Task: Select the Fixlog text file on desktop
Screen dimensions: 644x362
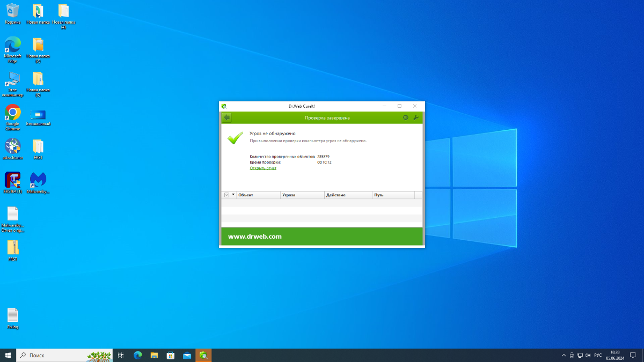Action: 12,316
